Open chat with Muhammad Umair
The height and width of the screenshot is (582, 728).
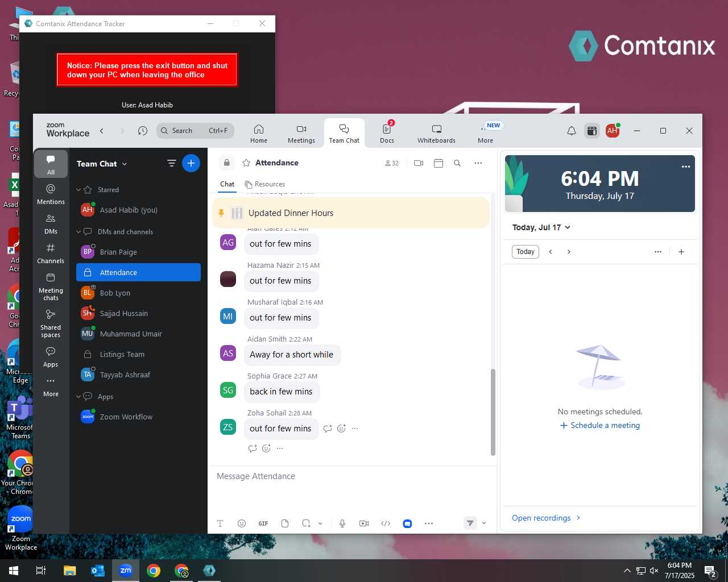point(138,334)
